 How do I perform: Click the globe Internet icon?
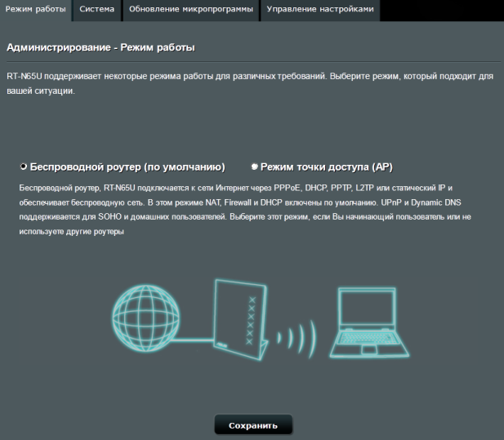(x=145, y=318)
